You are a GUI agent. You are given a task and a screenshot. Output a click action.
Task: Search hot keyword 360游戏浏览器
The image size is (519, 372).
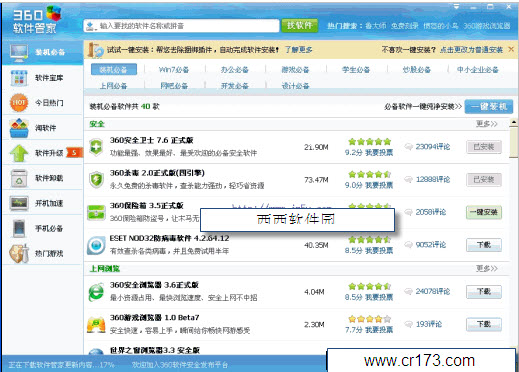[487, 26]
